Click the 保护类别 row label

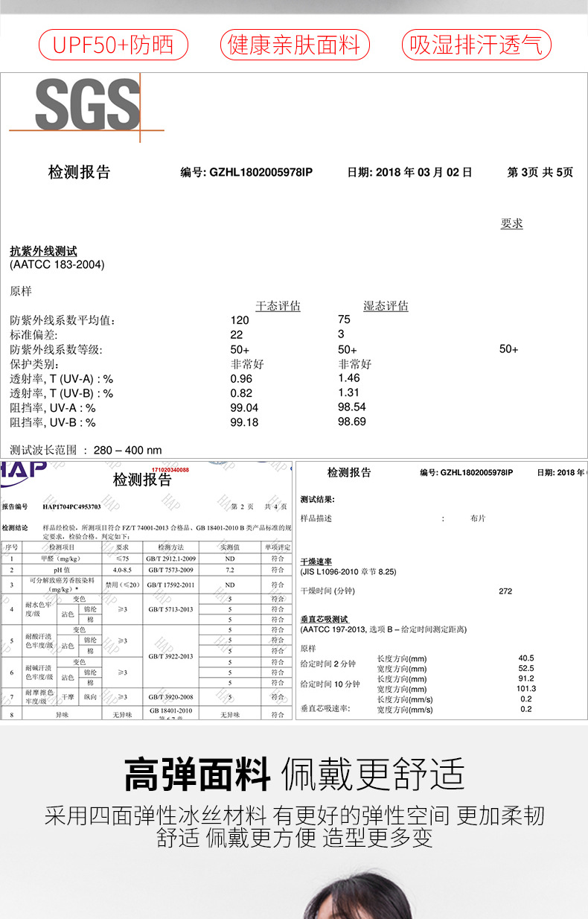(33, 365)
